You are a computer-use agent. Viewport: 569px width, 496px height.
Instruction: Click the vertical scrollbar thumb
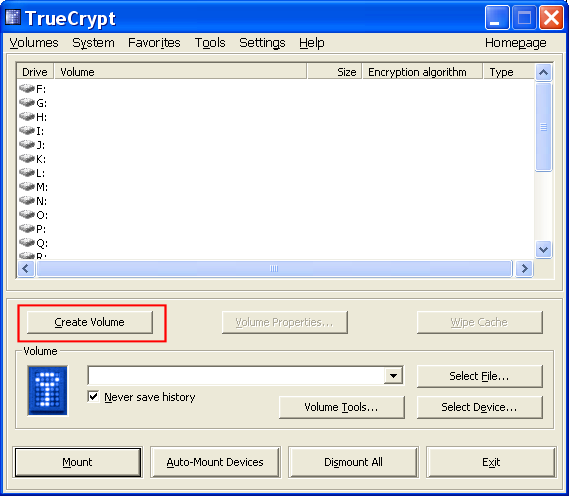click(543, 127)
